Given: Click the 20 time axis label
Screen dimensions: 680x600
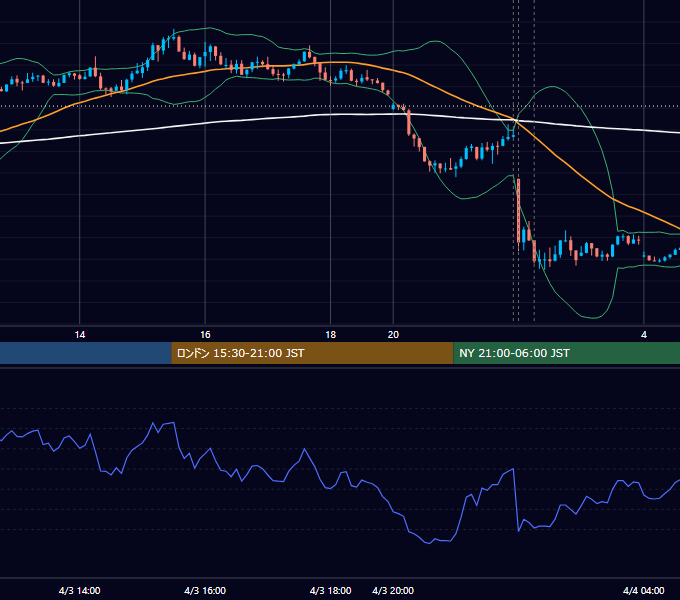Looking at the screenshot, I should pos(393,335).
